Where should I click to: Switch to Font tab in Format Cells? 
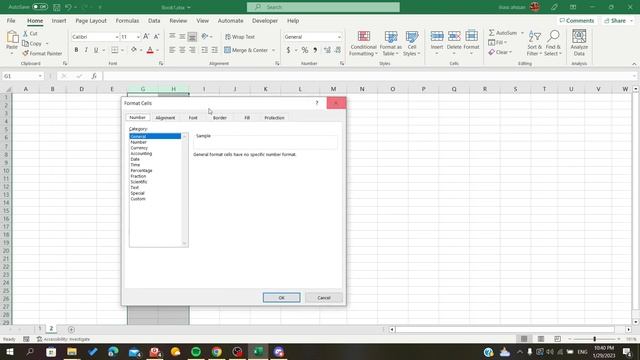(x=193, y=118)
